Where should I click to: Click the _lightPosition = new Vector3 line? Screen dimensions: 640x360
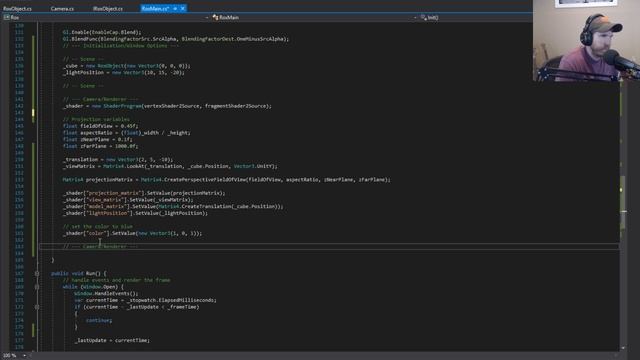coord(124,73)
